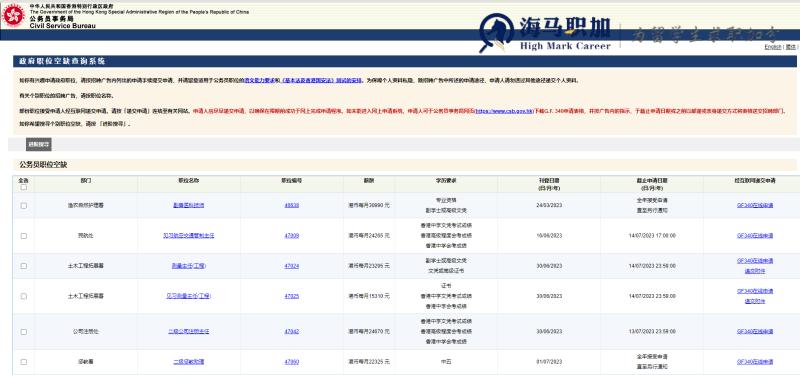The height and width of the screenshot is (375, 800).
Task: Click the 渔农自然护理署 department cell
Action: pyautogui.click(x=85, y=205)
